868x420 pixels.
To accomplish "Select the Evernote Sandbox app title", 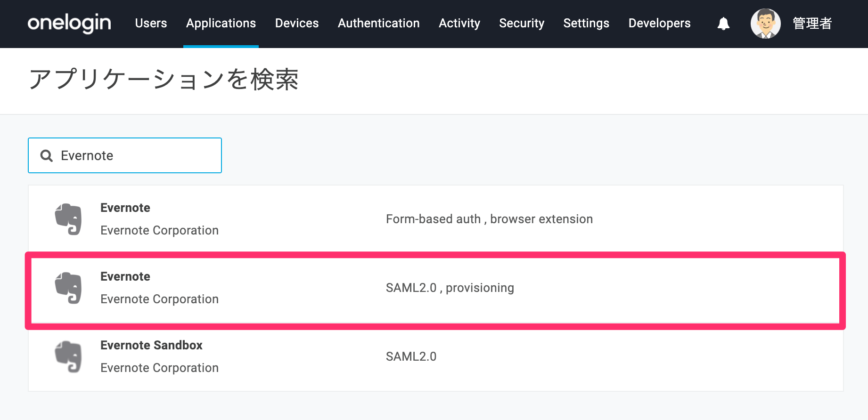I will click(151, 345).
